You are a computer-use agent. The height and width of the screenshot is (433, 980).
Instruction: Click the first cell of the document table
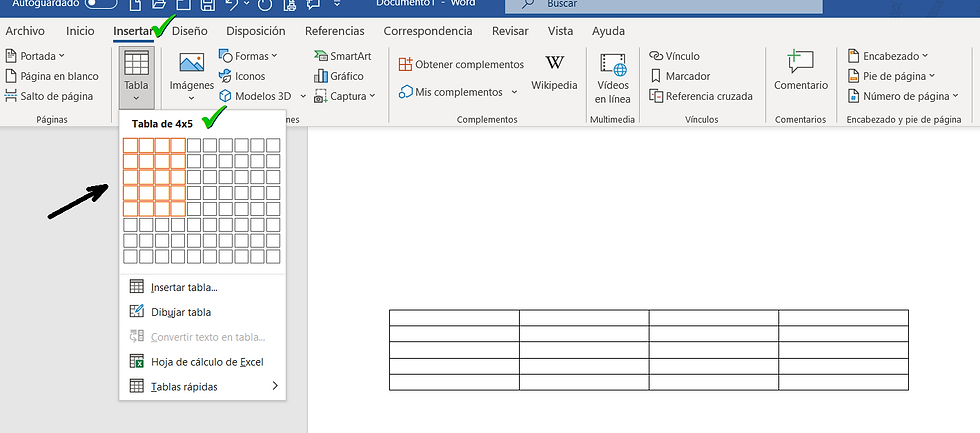click(454, 317)
